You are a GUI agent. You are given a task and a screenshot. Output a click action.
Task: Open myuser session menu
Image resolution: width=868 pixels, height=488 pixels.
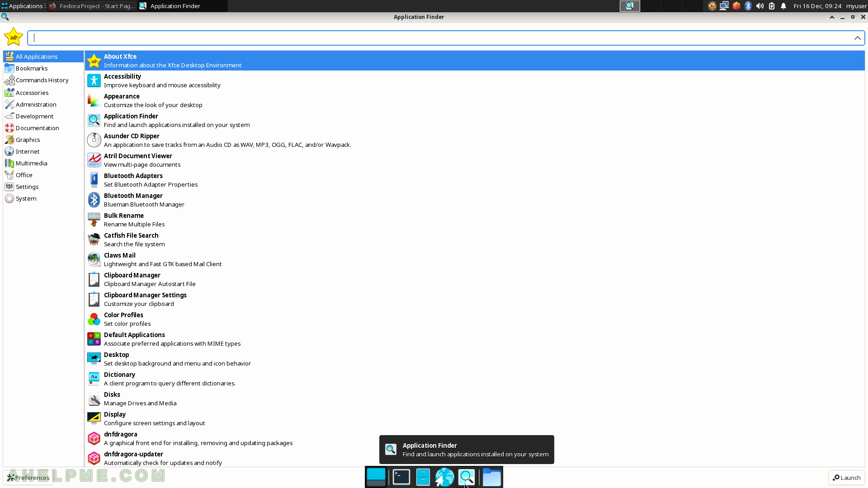(856, 6)
